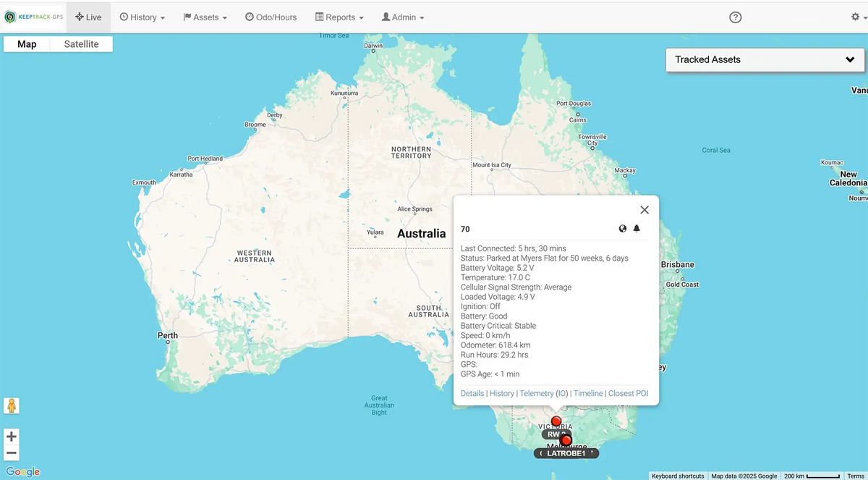Open the Odo/Hours page
Viewport: 868px width, 480px height.
coord(271,17)
